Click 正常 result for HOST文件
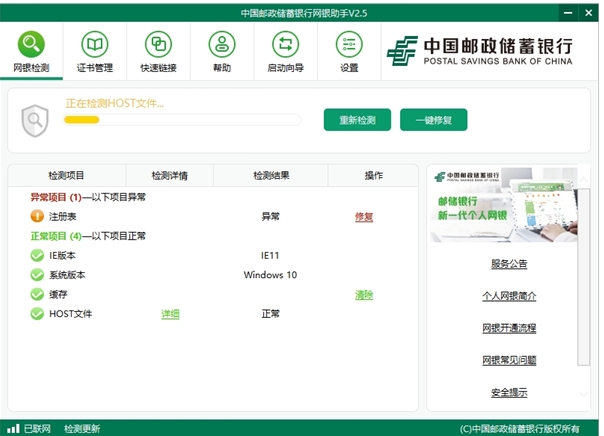 [270, 314]
